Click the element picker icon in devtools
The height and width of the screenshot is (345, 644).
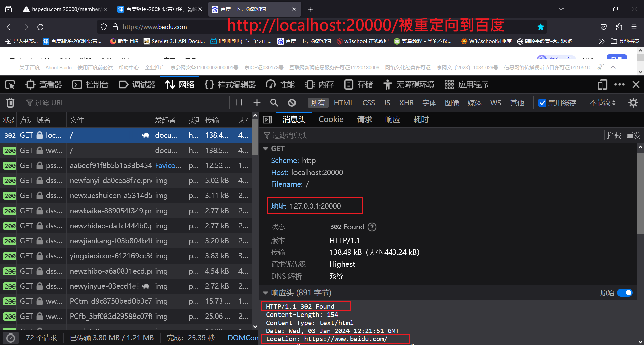(x=10, y=84)
